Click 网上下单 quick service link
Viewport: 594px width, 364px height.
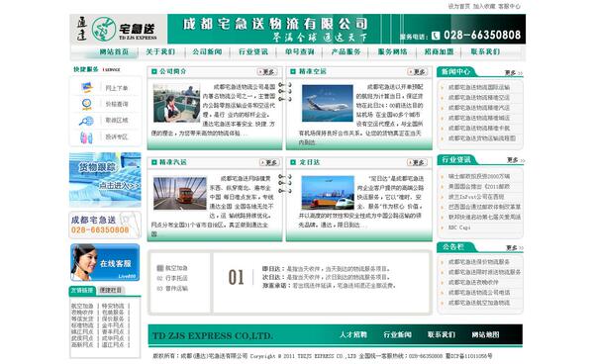(x=117, y=88)
